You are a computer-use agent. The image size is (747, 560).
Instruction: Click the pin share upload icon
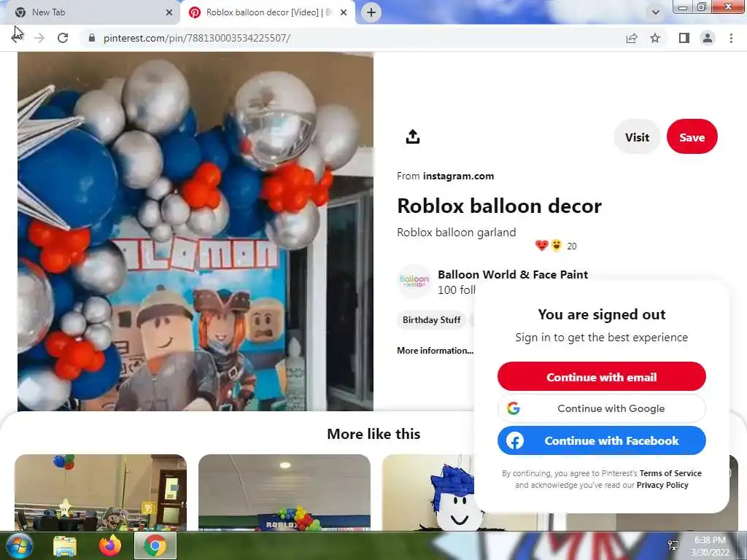point(413,136)
